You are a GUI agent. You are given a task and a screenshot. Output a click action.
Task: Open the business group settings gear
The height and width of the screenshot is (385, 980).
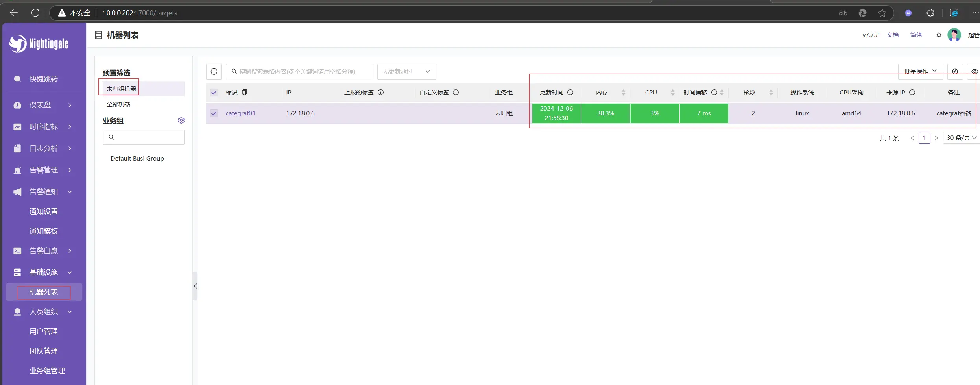(181, 120)
